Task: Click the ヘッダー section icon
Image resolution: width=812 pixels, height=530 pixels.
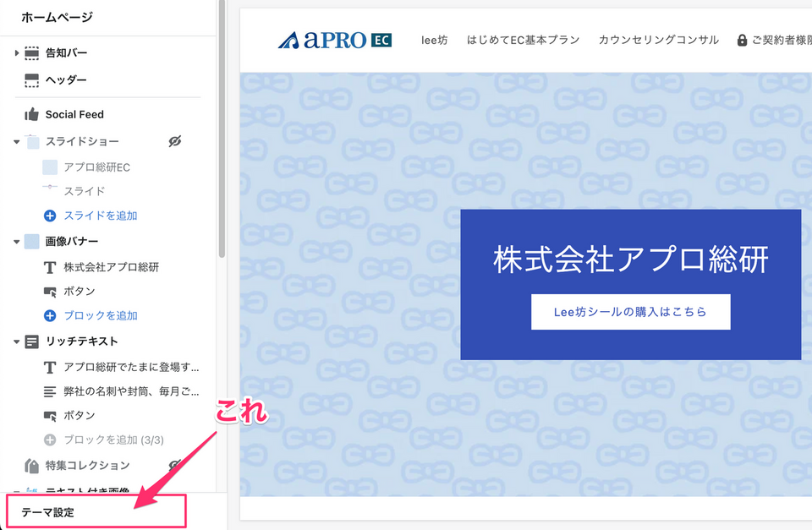Action: (31, 80)
